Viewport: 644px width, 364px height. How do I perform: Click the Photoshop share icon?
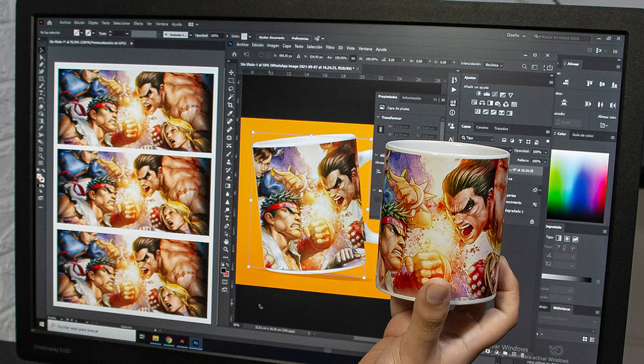click(549, 68)
